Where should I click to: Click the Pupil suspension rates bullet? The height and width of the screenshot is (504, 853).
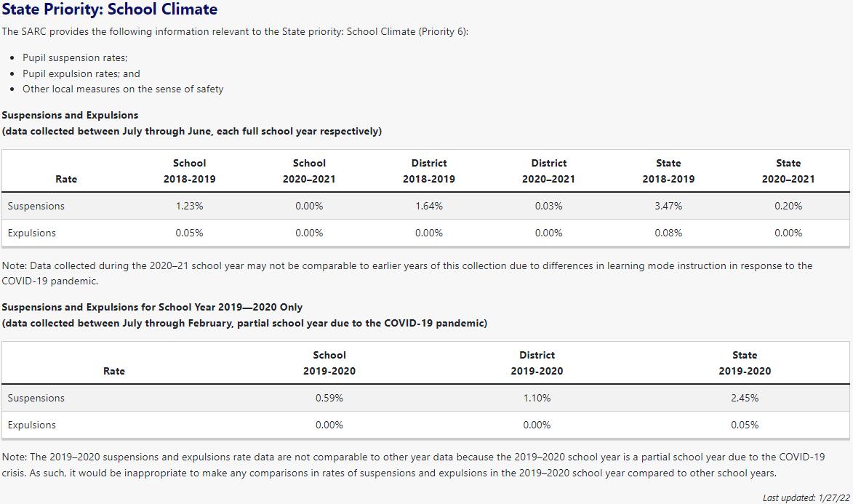pos(75,57)
